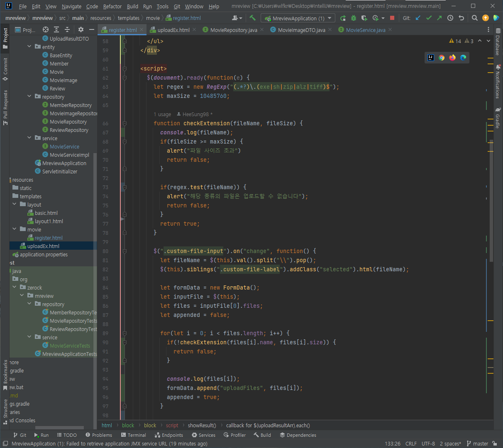
Task: Close the register.html editor tab
Action: coord(142,30)
